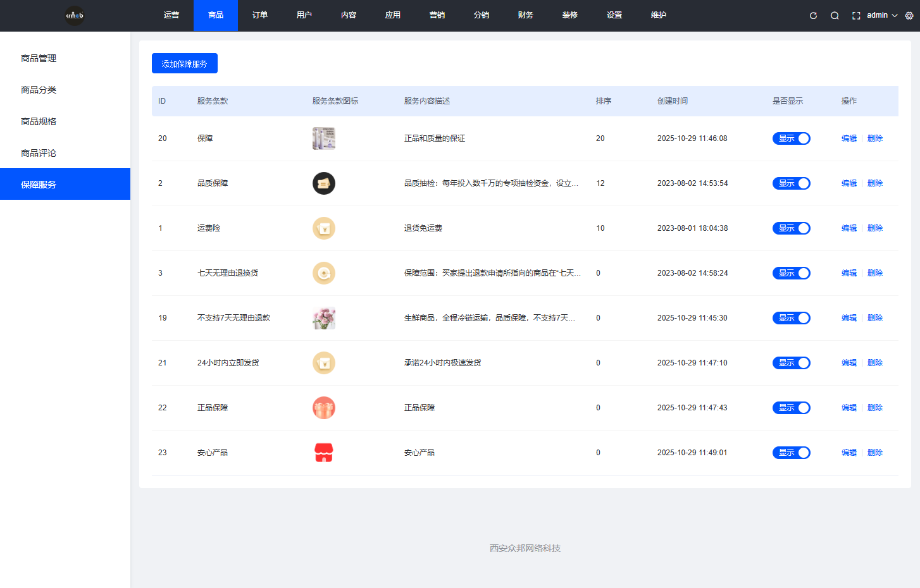Click the 添加保障服务 button
Image resolution: width=920 pixels, height=588 pixels.
tap(184, 63)
